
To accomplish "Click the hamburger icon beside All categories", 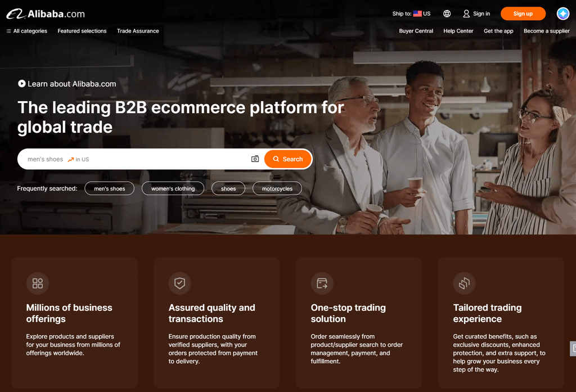I will 8,31.
